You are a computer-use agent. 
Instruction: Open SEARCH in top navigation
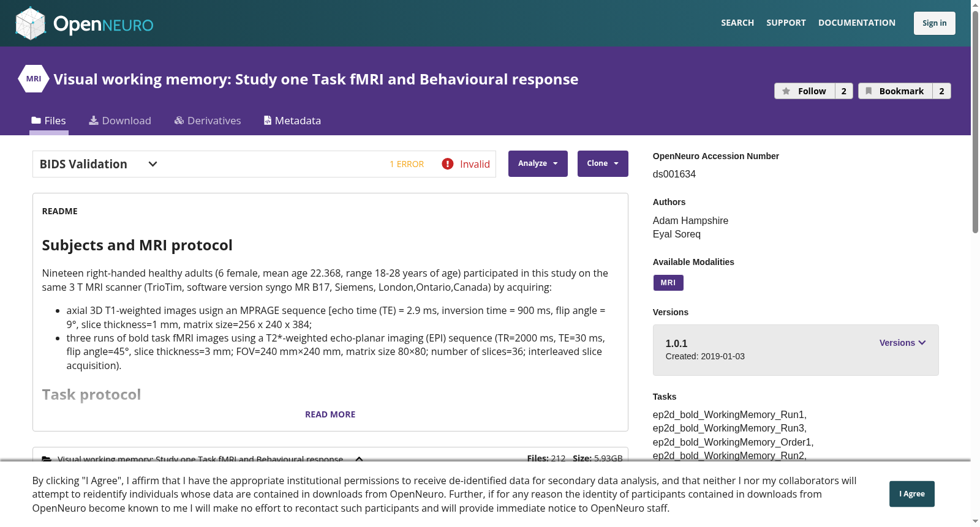(x=737, y=23)
